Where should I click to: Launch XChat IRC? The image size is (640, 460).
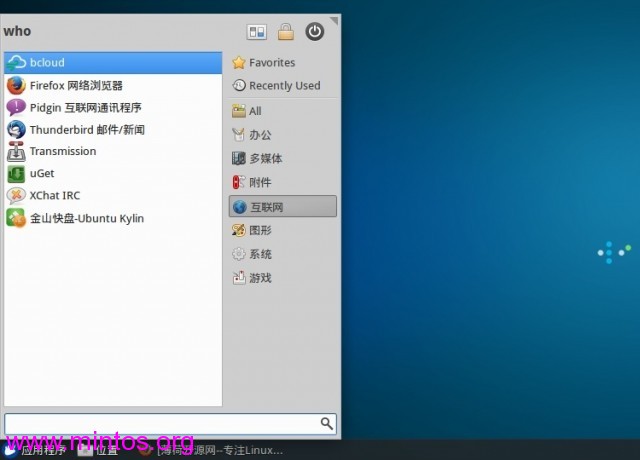pyautogui.click(x=55, y=195)
